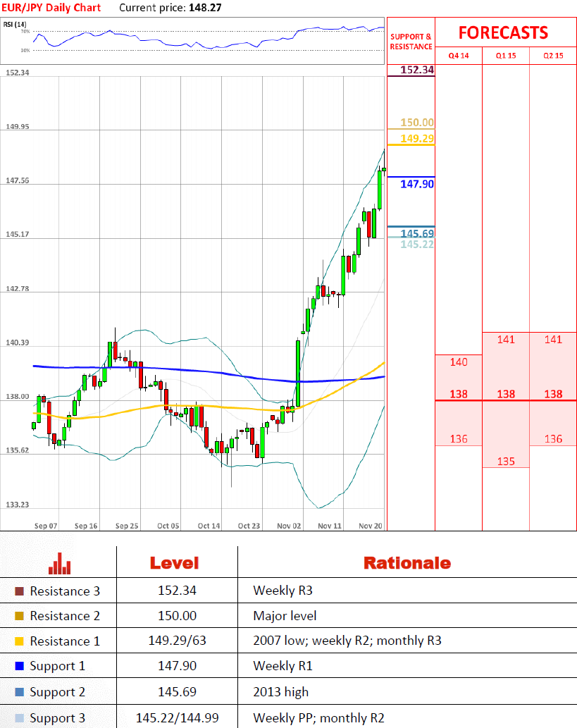
Task: Click the Resistance 2 row label
Action: (65, 616)
